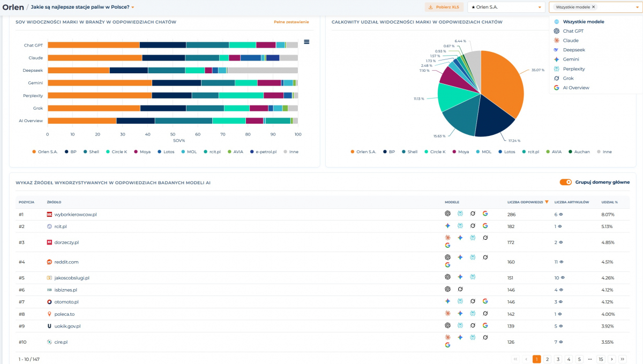
Task: Click the poleca.to pin favicon
Action: click(49, 314)
